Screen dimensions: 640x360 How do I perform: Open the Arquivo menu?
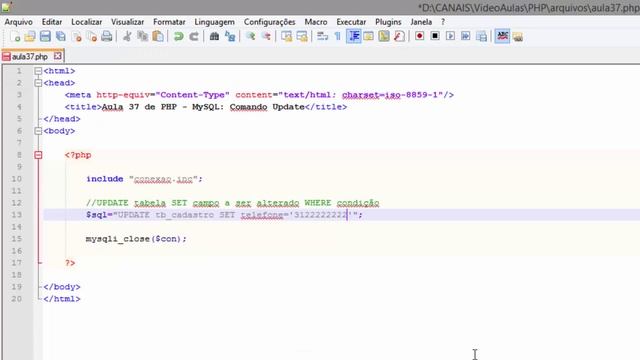pyautogui.click(x=18, y=22)
